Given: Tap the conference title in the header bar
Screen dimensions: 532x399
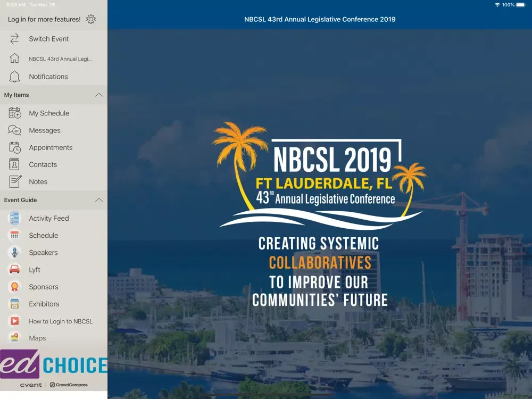Looking at the screenshot, I should 320,19.
